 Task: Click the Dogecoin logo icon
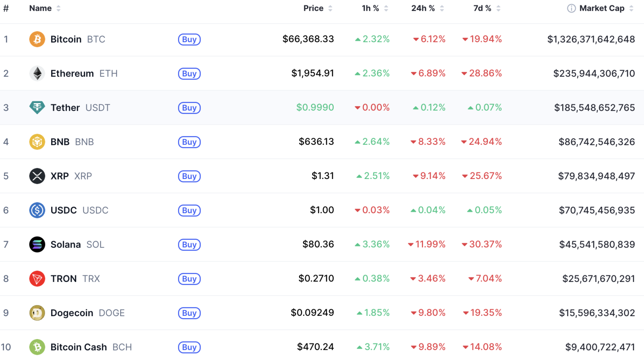[x=37, y=313]
